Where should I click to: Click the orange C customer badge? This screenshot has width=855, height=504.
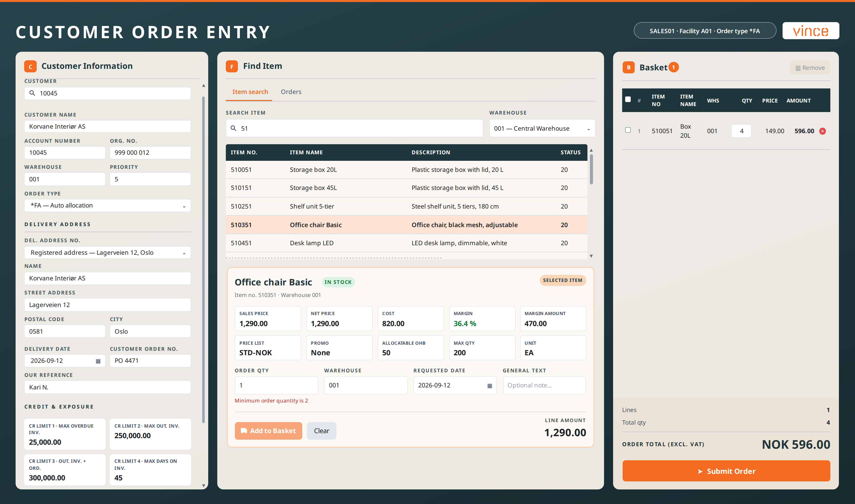coord(30,66)
